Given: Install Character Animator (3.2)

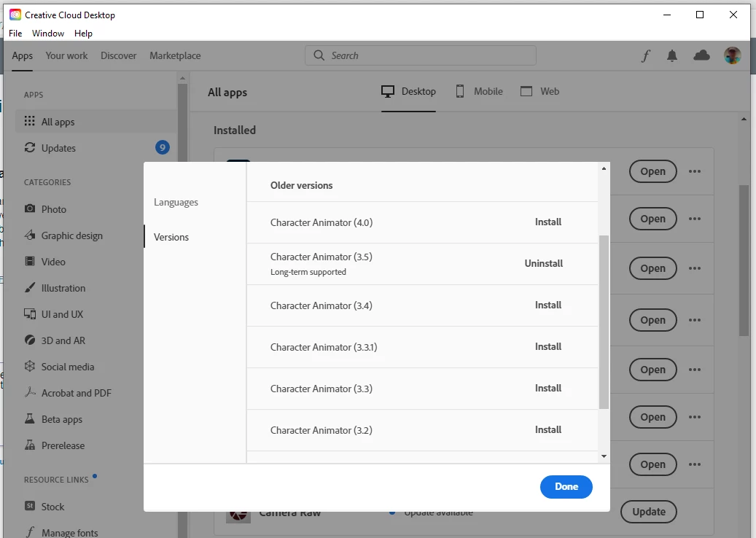Looking at the screenshot, I should pyautogui.click(x=548, y=429).
